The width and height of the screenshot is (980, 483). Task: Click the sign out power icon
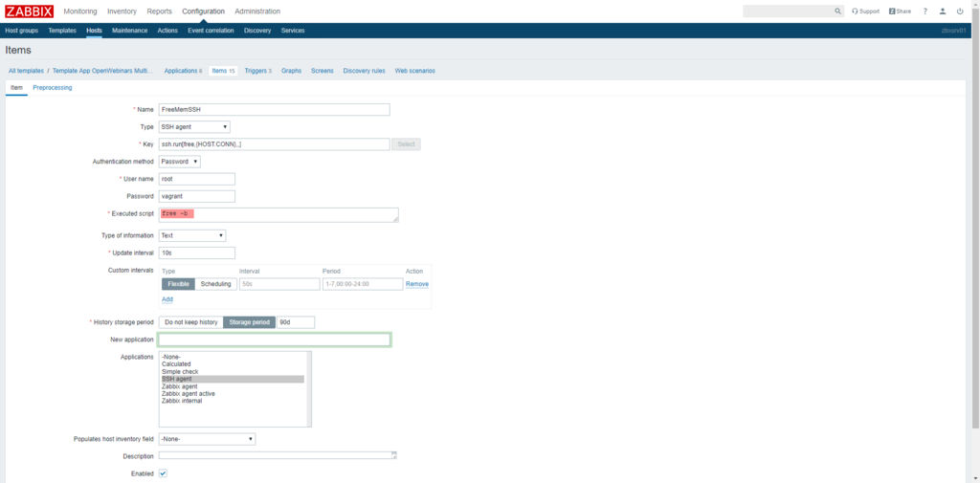[960, 11]
